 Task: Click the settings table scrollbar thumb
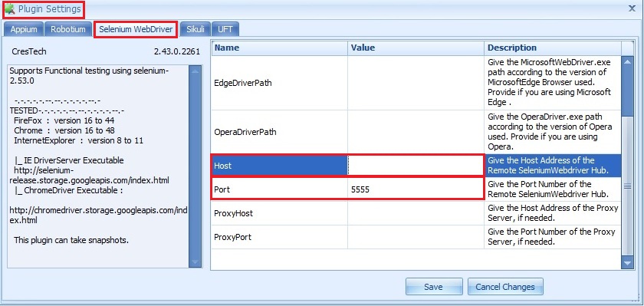click(x=627, y=186)
